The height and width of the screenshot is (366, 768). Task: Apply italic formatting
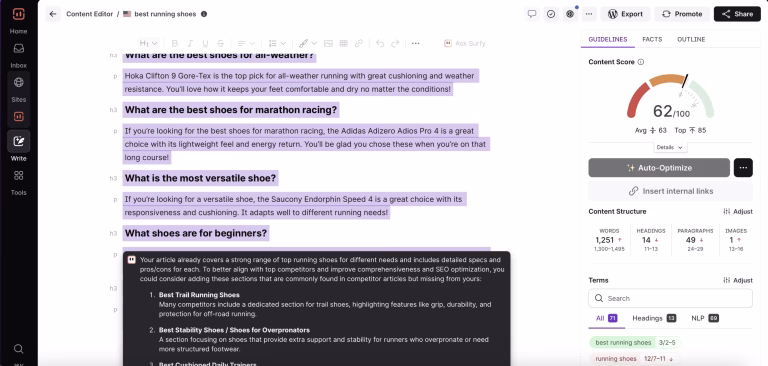(190, 43)
